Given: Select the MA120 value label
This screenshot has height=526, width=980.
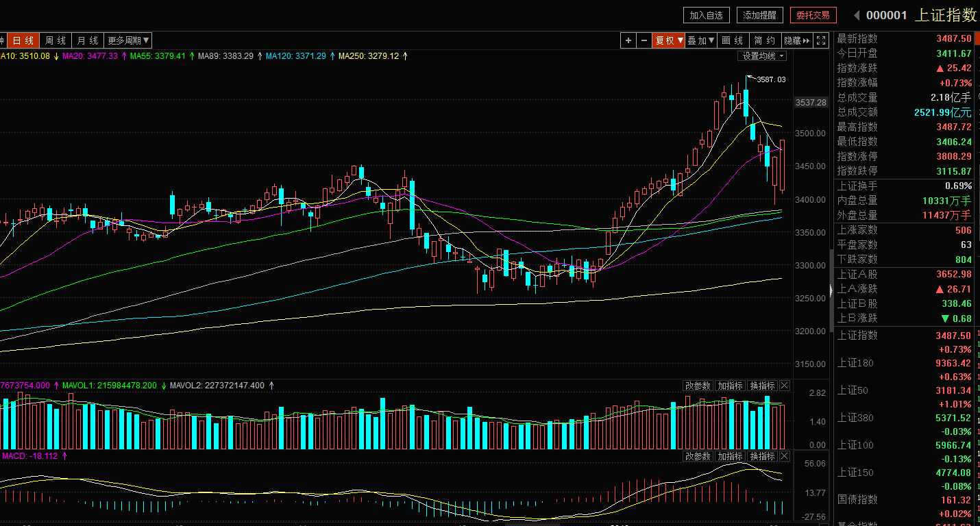Looking at the screenshot, I should (296, 56).
